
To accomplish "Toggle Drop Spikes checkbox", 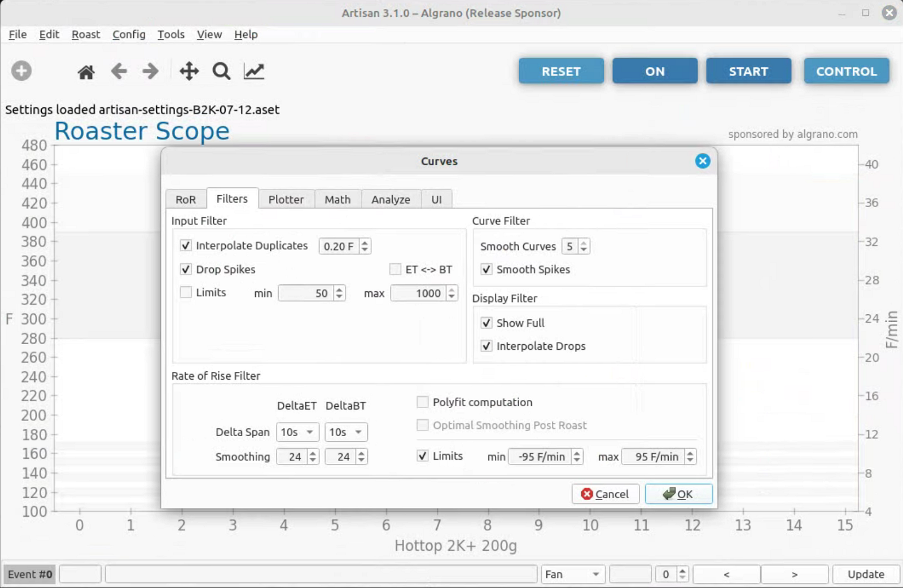I will click(x=186, y=269).
